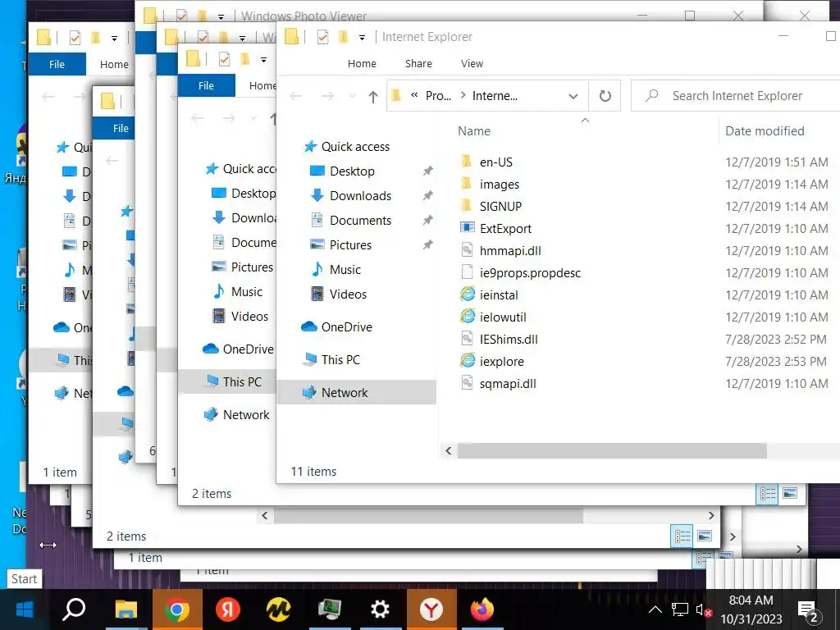Screen dimensions: 840x630
Task: Open Yandex Browser Y icon on taskbar
Action: (x=431, y=609)
